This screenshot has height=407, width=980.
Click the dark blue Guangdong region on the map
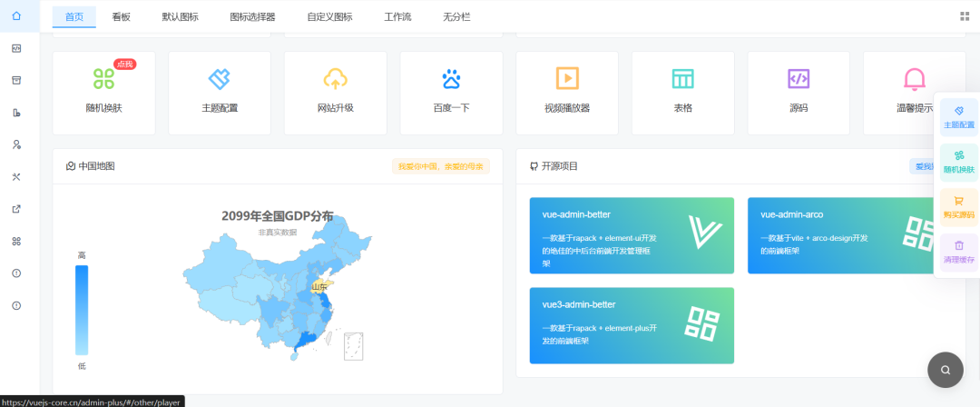[x=305, y=340]
